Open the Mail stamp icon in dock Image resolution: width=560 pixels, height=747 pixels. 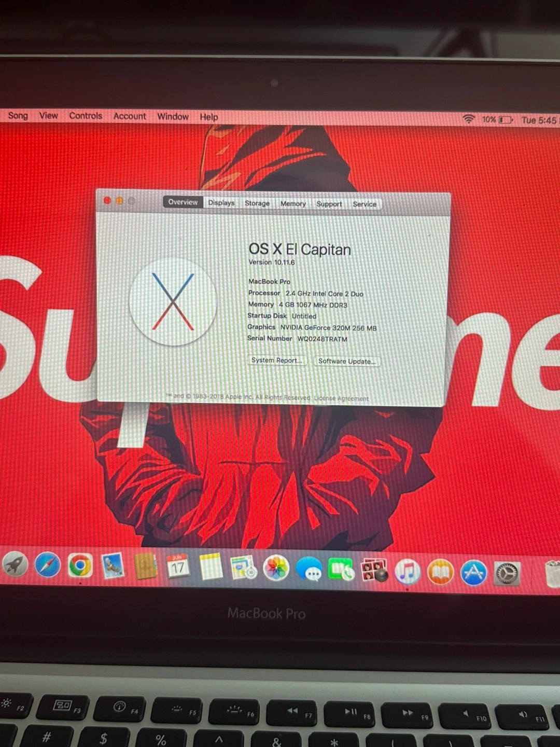113,566
